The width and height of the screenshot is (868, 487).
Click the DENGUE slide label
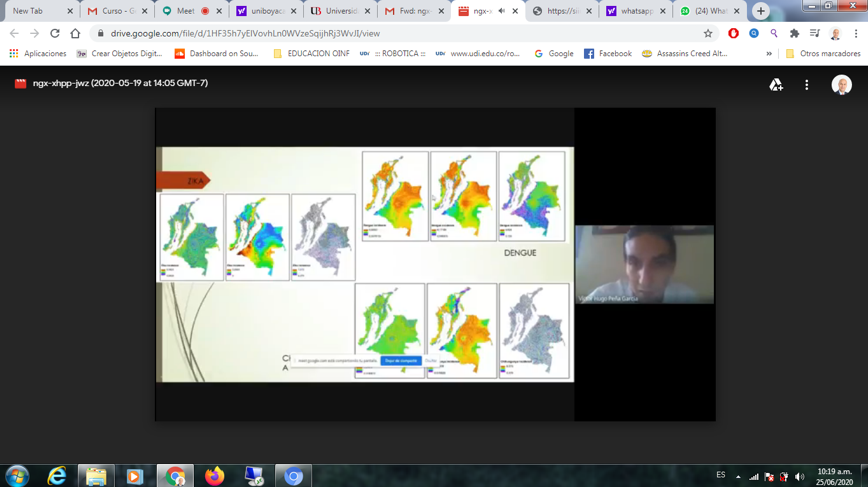tap(520, 253)
